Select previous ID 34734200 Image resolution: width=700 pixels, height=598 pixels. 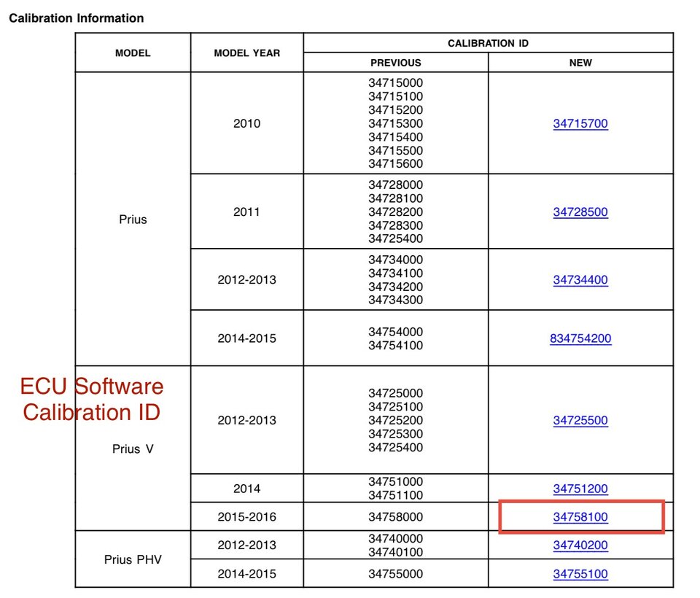395,287
